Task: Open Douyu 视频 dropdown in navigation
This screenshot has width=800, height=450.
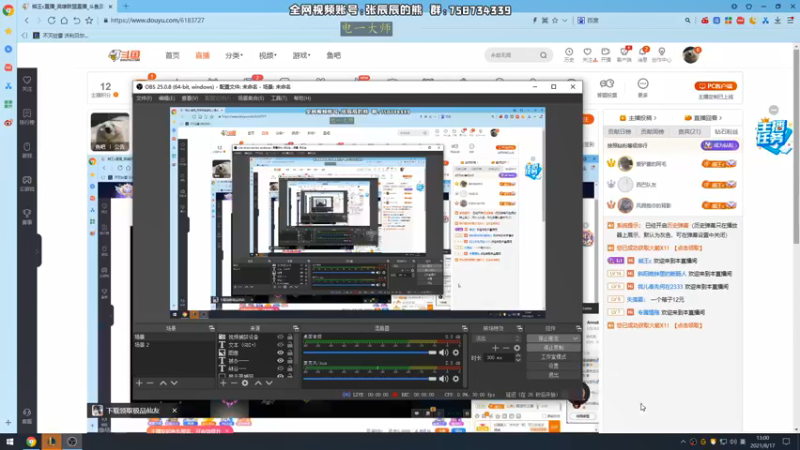Action: (267, 55)
